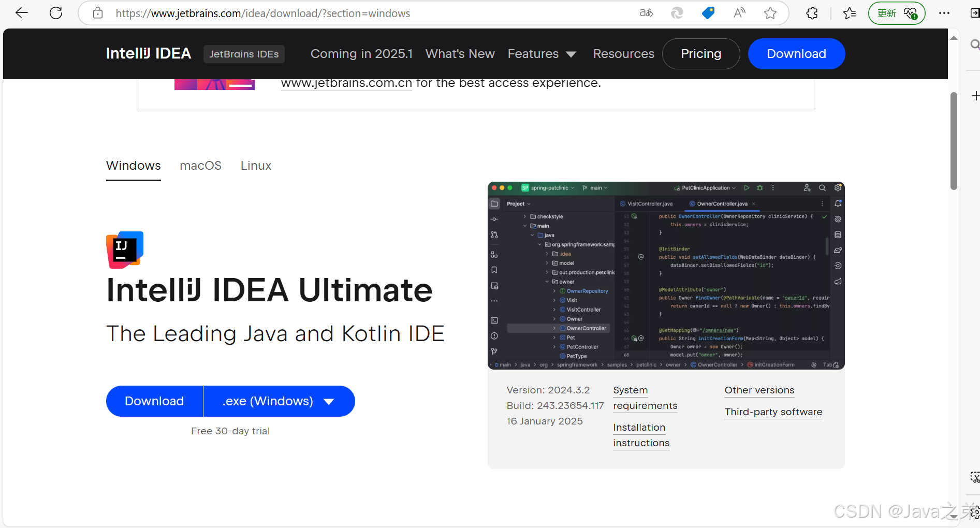Switch to the macOS tab
Screen dimensions: 980x528
click(x=200, y=166)
